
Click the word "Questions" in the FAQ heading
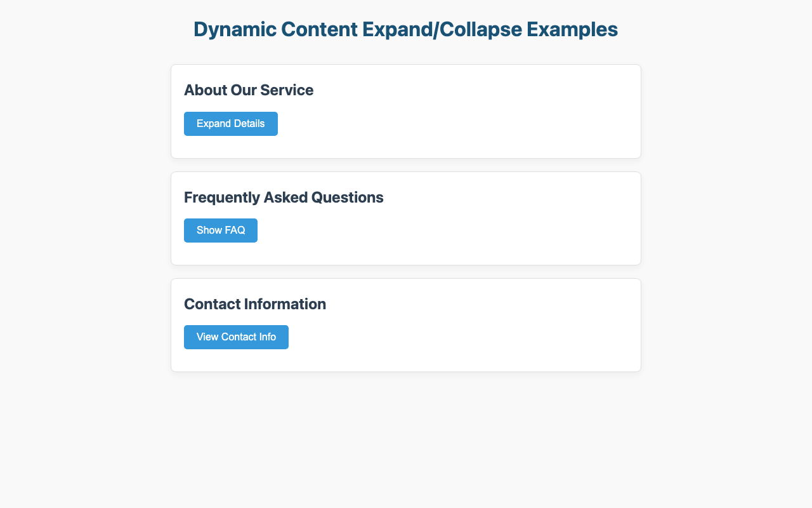[x=349, y=197]
